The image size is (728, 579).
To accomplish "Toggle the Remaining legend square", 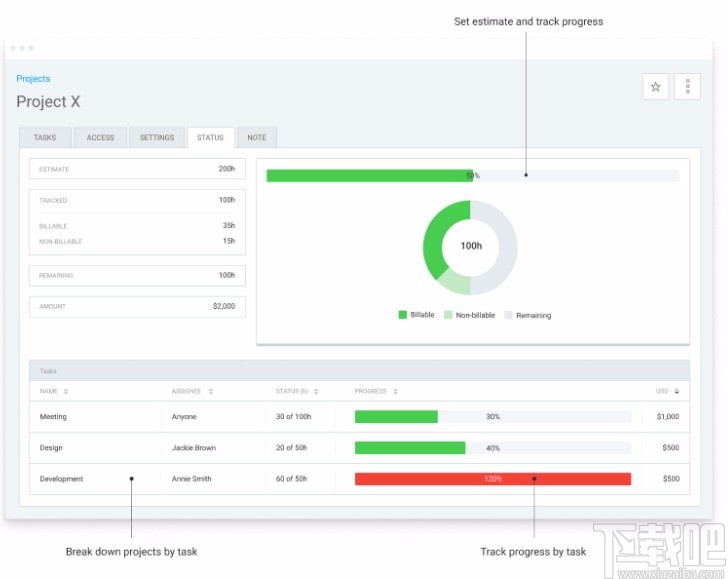I will [x=508, y=315].
